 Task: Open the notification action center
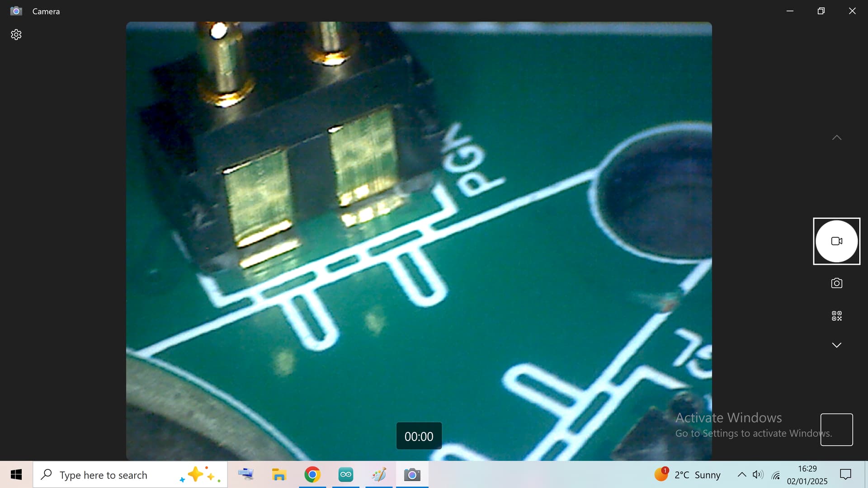click(x=845, y=474)
